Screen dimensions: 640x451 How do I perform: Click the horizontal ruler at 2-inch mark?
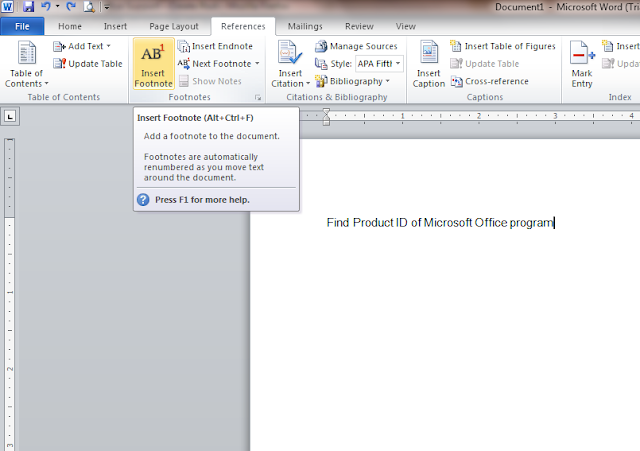click(478, 116)
